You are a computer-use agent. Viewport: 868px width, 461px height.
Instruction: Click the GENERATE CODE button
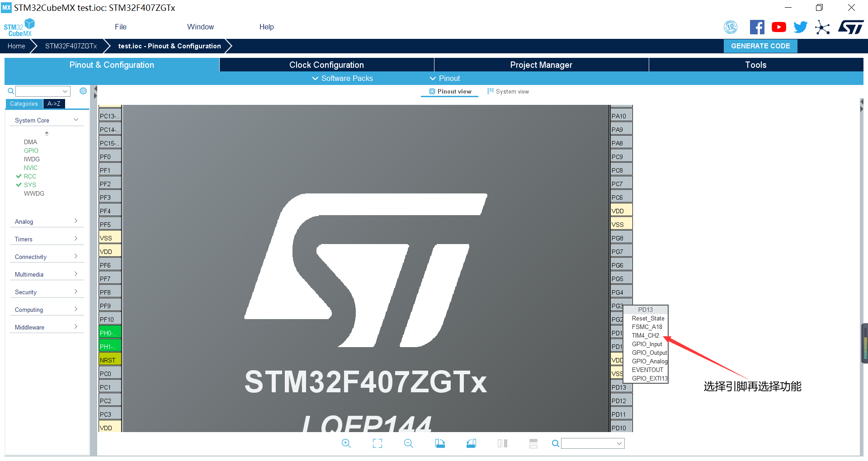point(760,46)
